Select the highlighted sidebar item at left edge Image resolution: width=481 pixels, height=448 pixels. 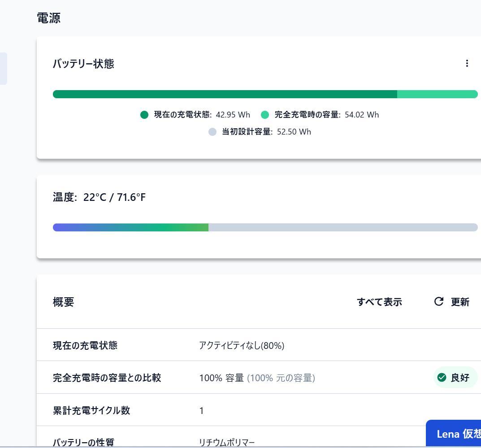coord(3,68)
